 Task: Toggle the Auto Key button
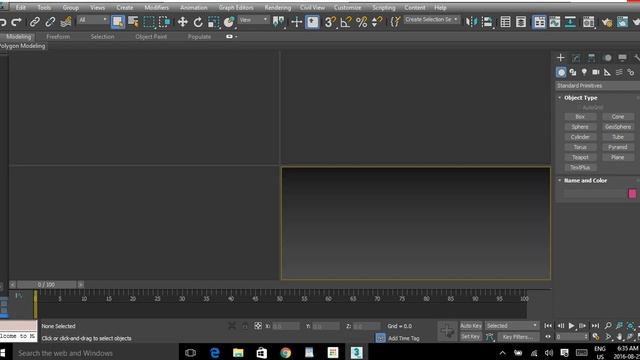(x=471, y=326)
